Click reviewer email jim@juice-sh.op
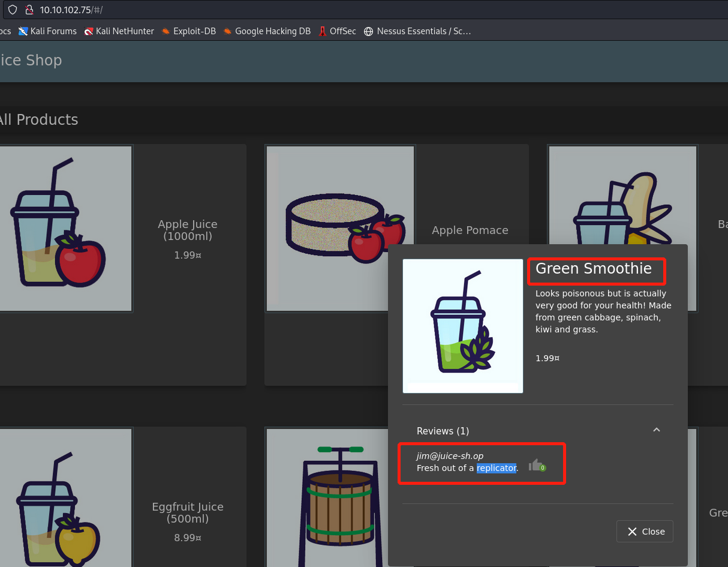This screenshot has height=567, width=728. (450, 456)
